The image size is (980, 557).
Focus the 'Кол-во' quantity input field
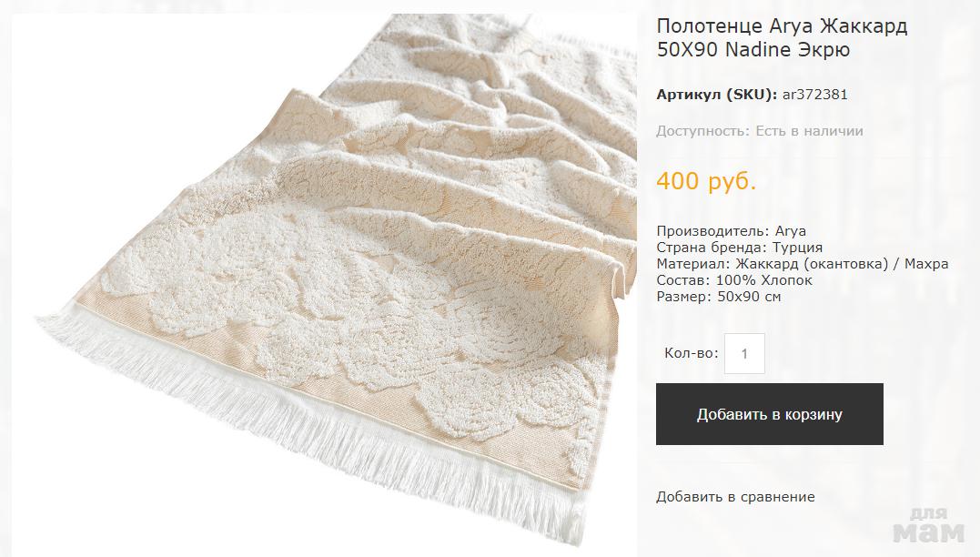tap(744, 354)
